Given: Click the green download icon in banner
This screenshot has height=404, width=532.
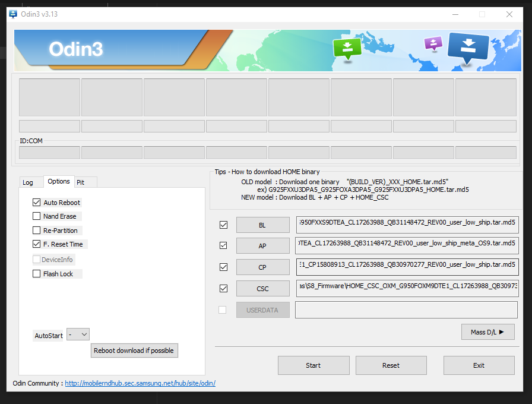Looking at the screenshot, I should point(347,49).
